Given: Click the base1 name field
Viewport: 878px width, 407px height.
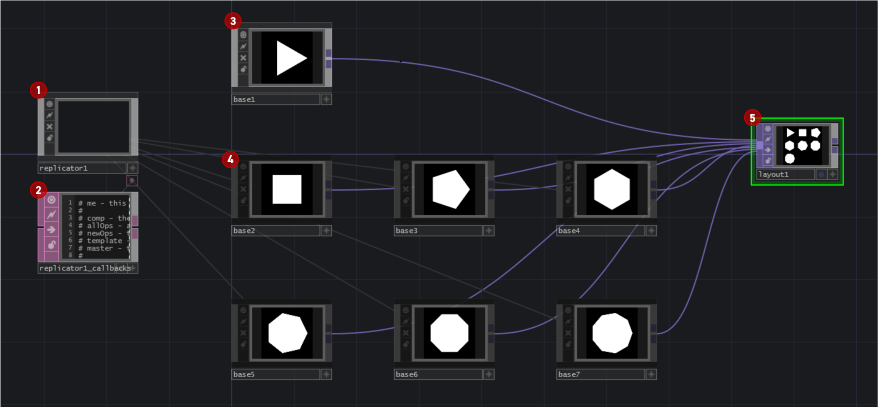Looking at the screenshot, I should click(x=275, y=100).
